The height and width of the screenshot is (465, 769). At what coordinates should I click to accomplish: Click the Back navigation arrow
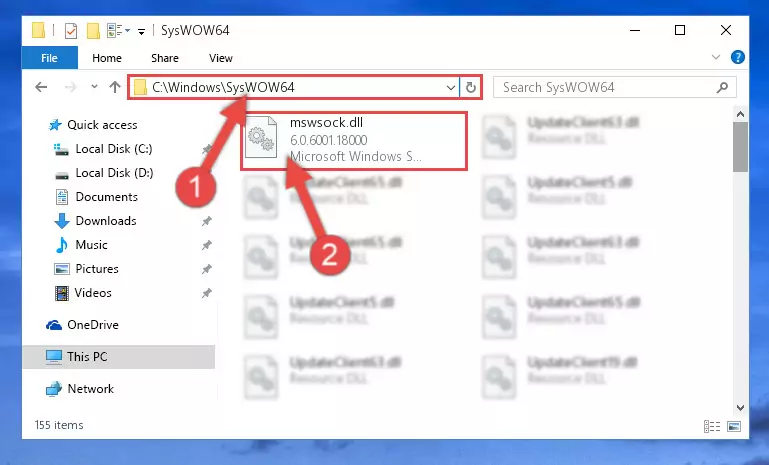[41, 87]
